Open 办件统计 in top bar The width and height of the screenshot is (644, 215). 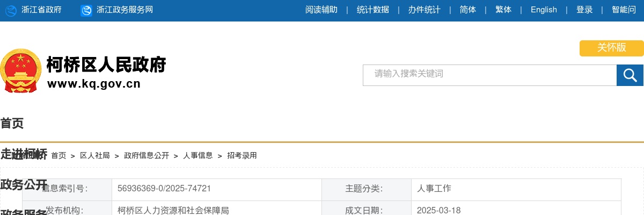[424, 10]
